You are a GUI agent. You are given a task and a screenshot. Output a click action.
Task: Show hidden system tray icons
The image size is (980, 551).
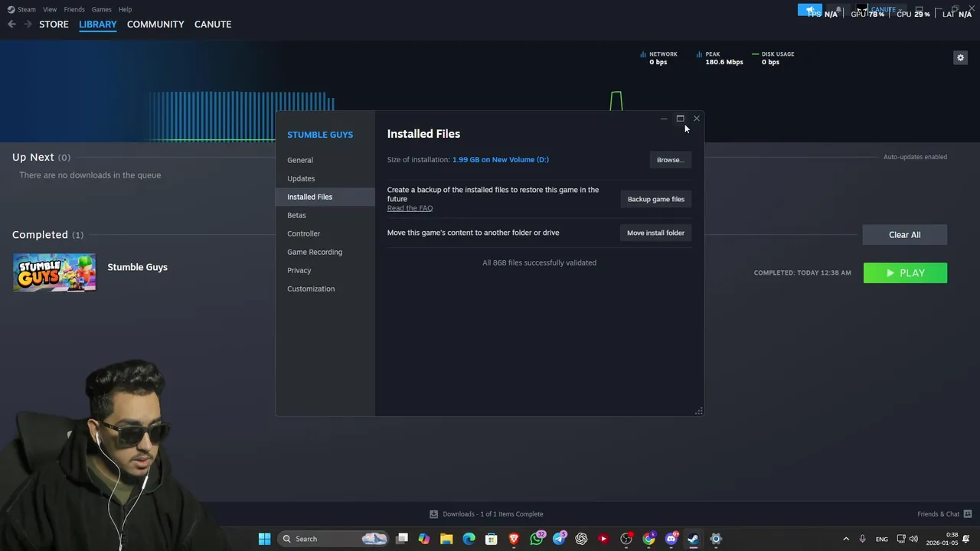[x=846, y=539]
